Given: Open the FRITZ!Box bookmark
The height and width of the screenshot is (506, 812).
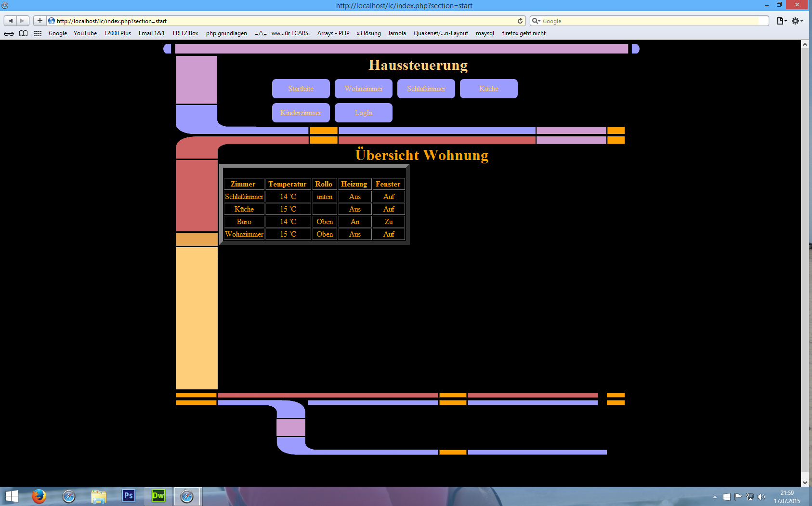Looking at the screenshot, I should coord(185,33).
